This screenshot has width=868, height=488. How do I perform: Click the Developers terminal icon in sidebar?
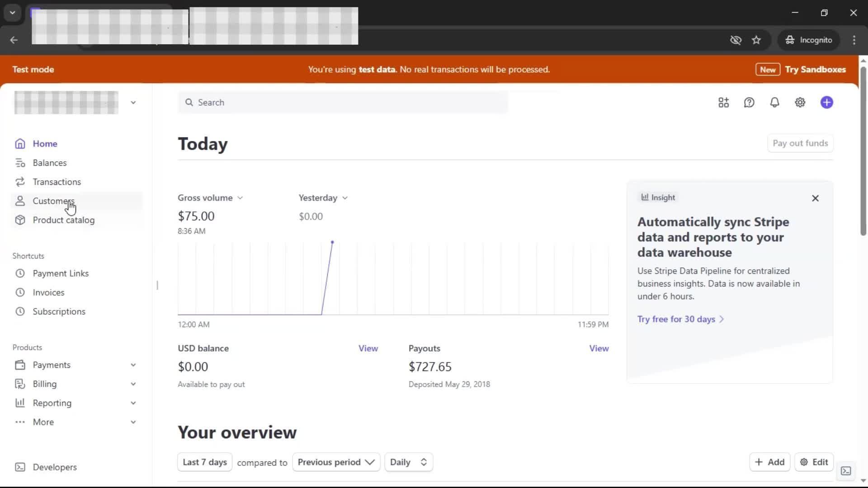coord(20,467)
